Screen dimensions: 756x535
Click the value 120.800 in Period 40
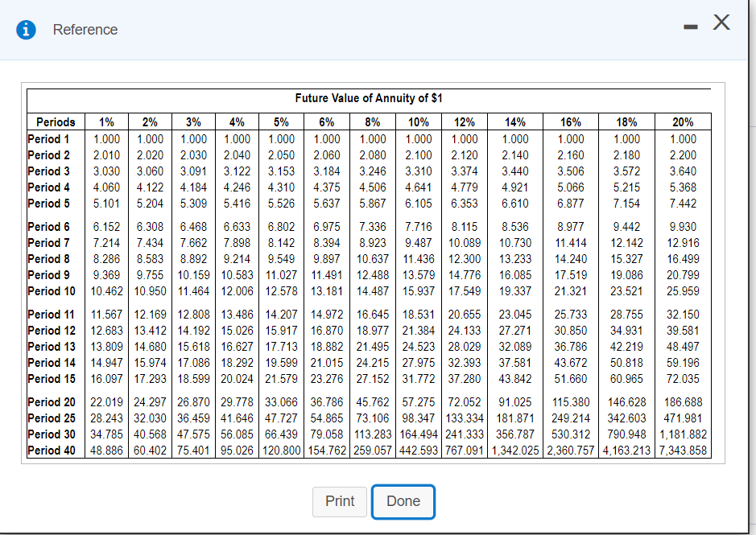pyautogui.click(x=281, y=451)
